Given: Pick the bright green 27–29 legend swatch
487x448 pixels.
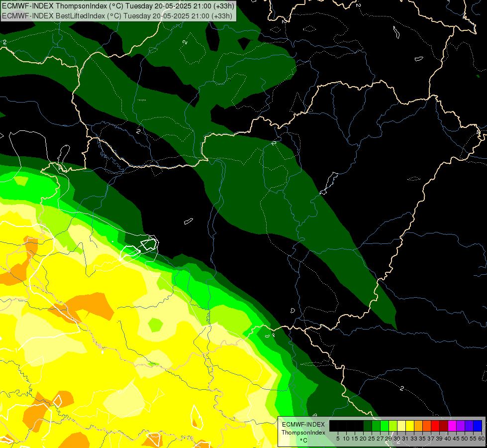Looking at the screenshot, I should [x=385, y=426].
